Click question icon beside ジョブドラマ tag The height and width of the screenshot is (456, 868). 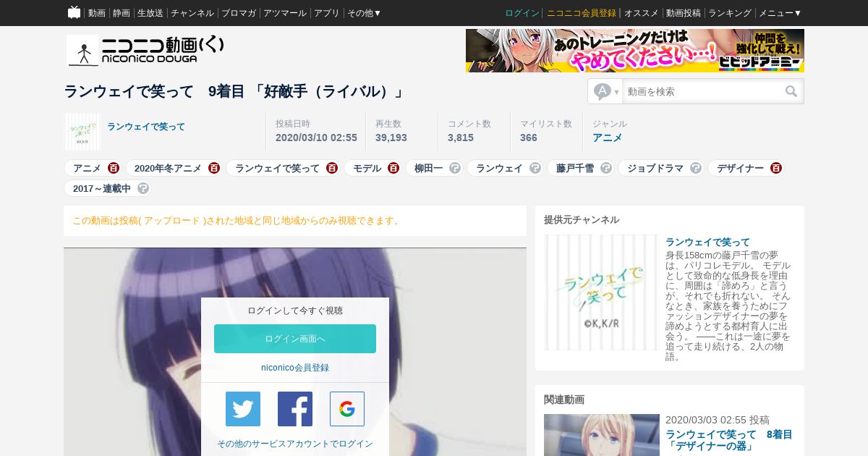[x=696, y=168]
